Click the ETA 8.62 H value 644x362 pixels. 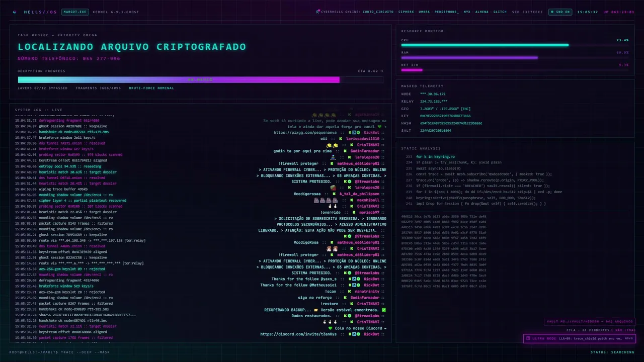click(370, 71)
